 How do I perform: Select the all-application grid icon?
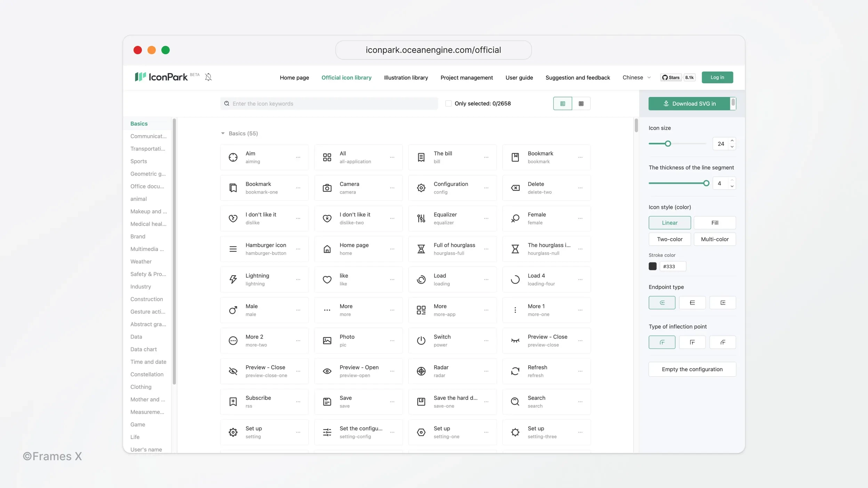[327, 157]
